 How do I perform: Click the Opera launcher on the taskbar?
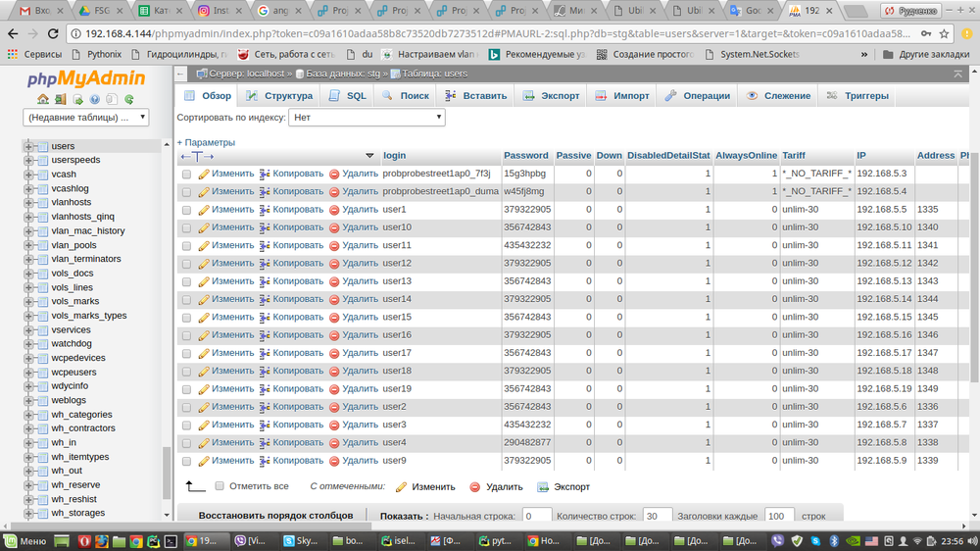[83, 541]
